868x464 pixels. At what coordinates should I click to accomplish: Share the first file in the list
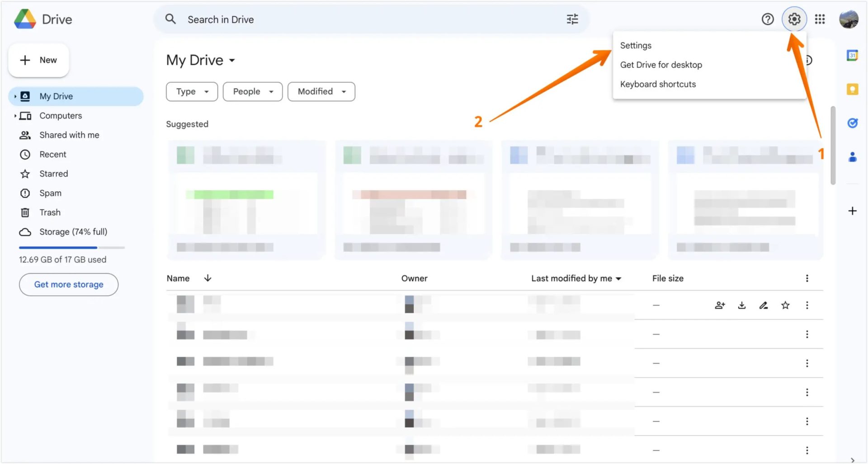(x=720, y=305)
